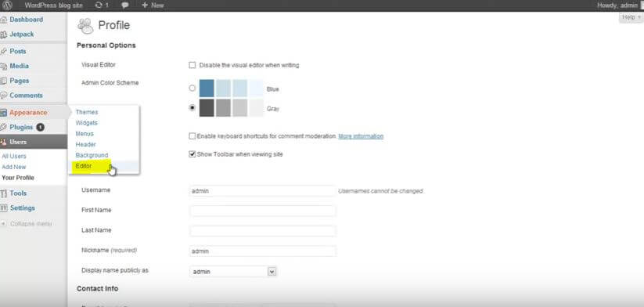Click the First Name input field
Image resolution: width=644 pixels, height=307 pixels.
click(x=262, y=211)
